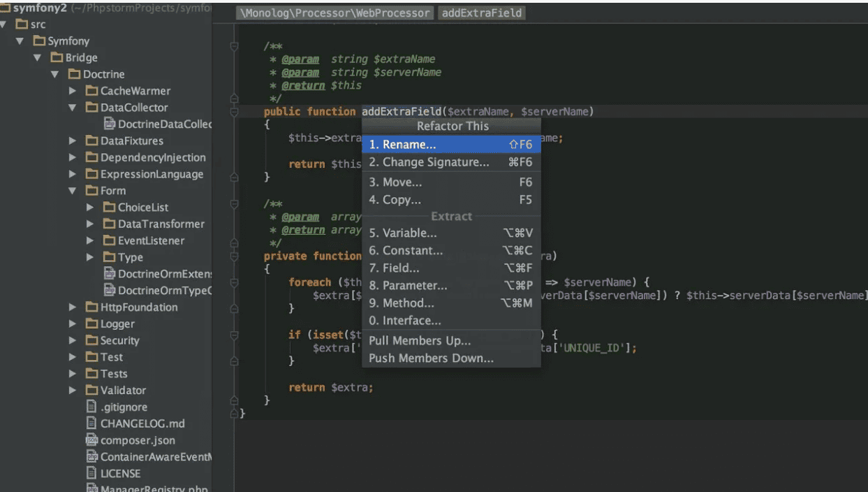Fold the foreach block via gutter marker
Image resolution: width=868 pixels, height=492 pixels.
tap(235, 282)
